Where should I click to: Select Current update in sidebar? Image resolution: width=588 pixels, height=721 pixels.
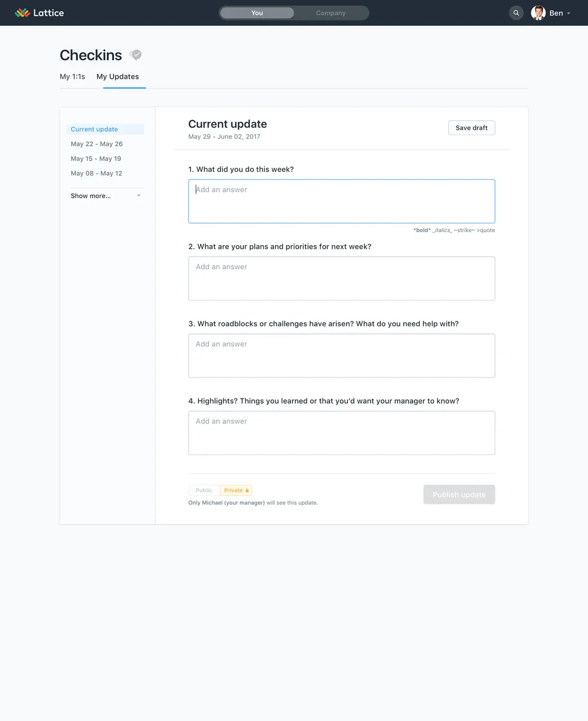94,129
